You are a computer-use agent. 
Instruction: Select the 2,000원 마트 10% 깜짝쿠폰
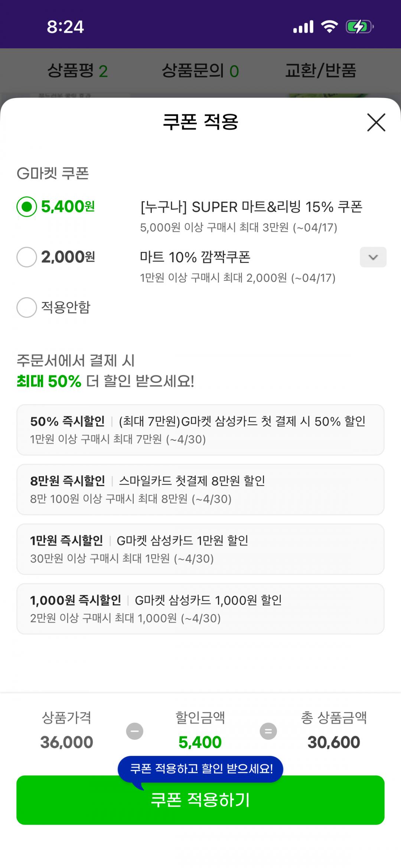coord(27,257)
